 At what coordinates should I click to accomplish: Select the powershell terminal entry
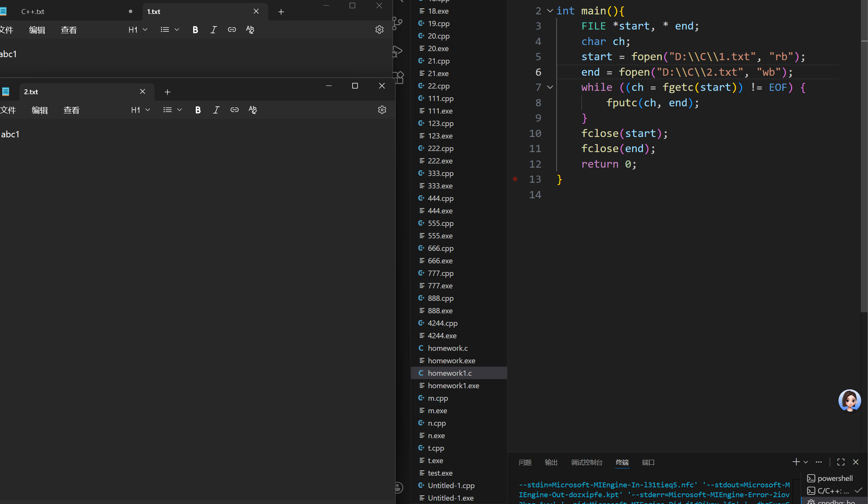[835, 478]
